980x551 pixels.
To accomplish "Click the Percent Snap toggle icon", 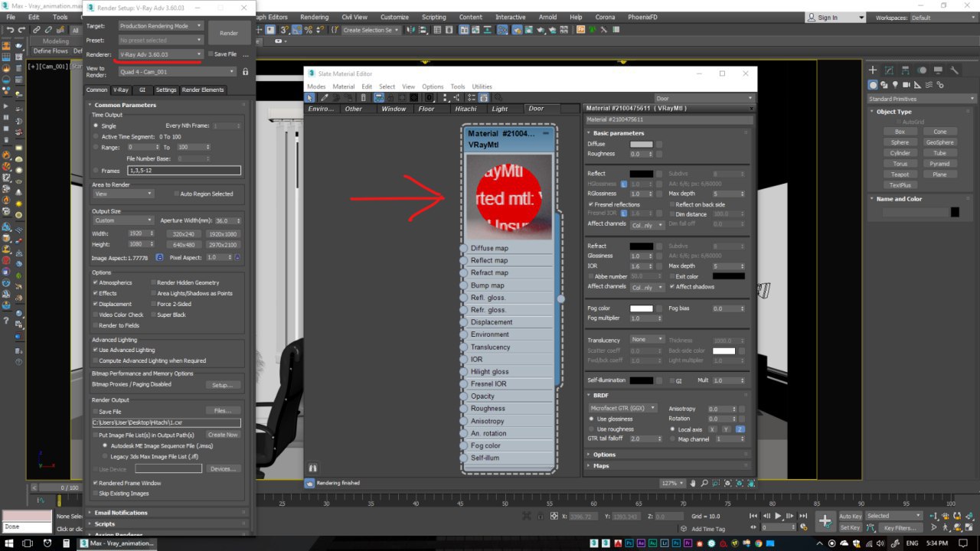I will (308, 29).
